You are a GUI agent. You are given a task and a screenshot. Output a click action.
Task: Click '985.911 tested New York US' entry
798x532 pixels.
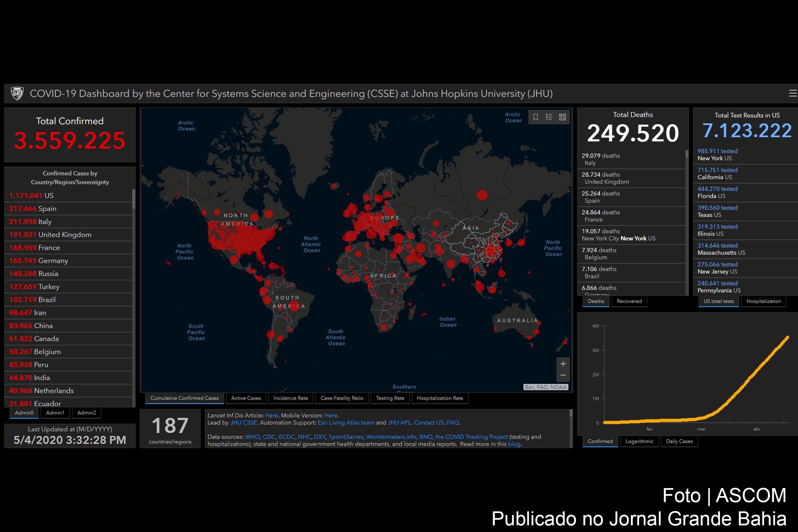(745, 155)
